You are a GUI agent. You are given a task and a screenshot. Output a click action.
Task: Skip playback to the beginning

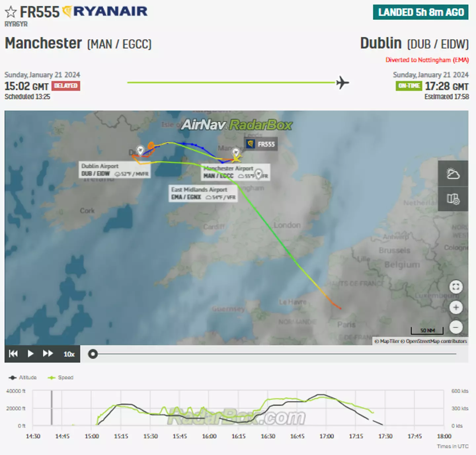pos(13,354)
